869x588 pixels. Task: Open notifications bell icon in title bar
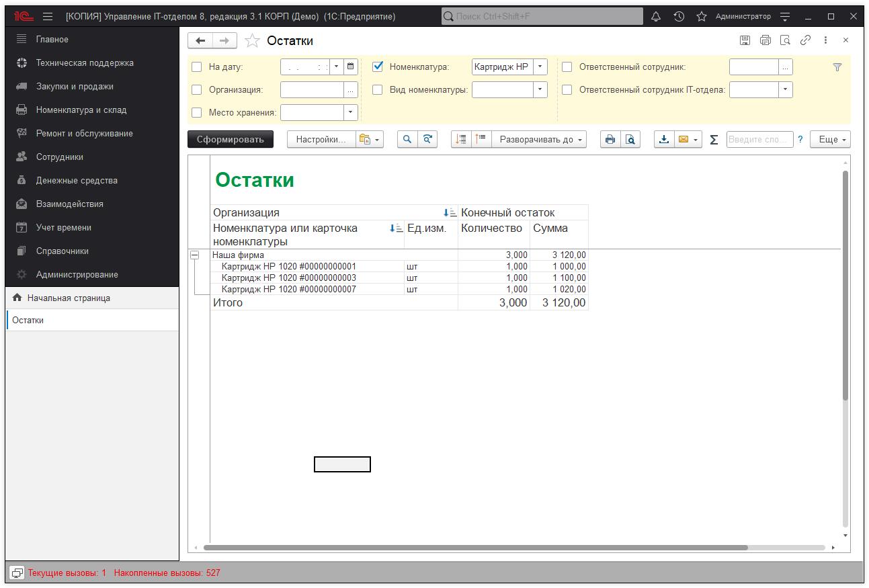click(656, 16)
